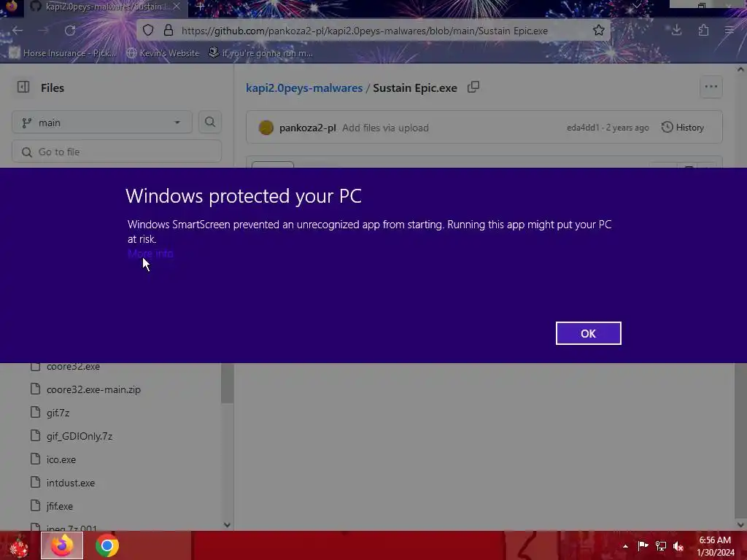This screenshot has height=560, width=747.
Task: Open intdust.exe in file tree
Action: 71,483
